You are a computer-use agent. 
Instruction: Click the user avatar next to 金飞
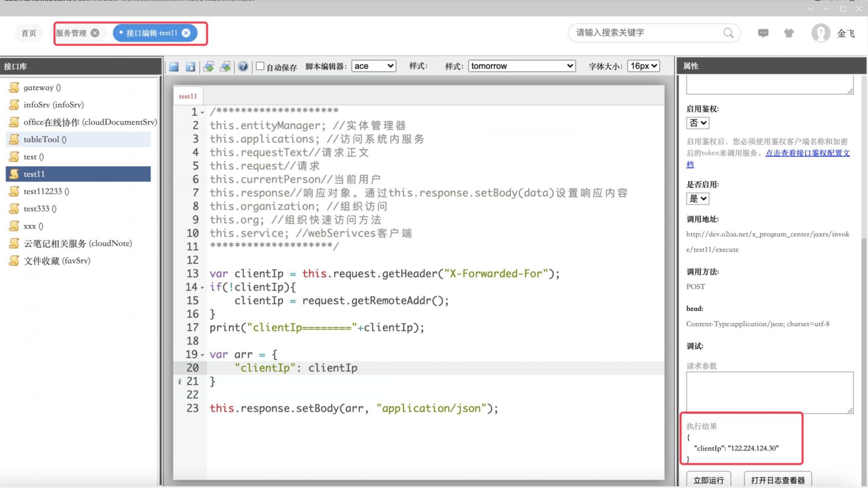(820, 33)
